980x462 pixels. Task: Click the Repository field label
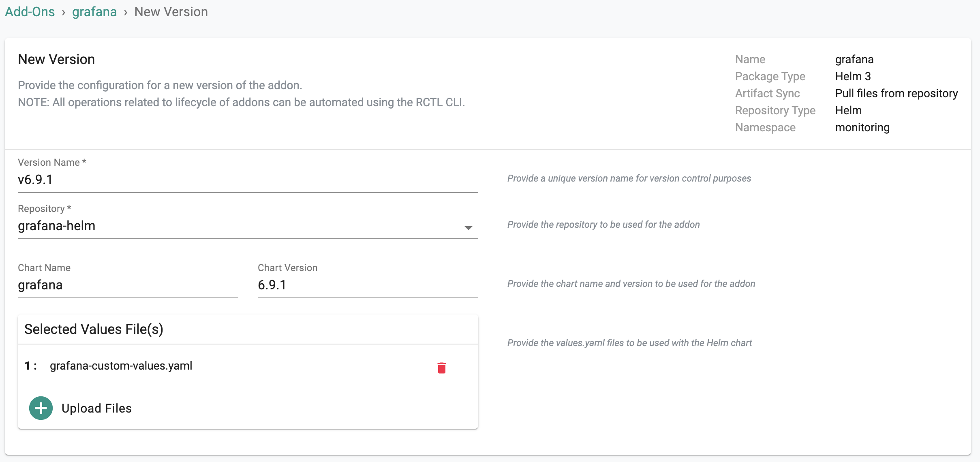pyautogui.click(x=45, y=209)
